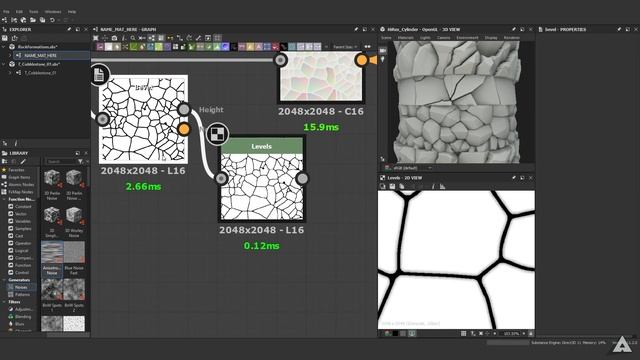Open the File menu

pyautogui.click(x=6, y=12)
